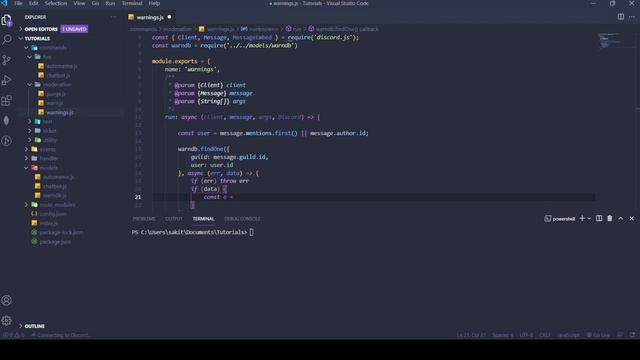Viewport: 640px width, 360px height.
Task: Open the Edit menu
Action: [33, 3]
